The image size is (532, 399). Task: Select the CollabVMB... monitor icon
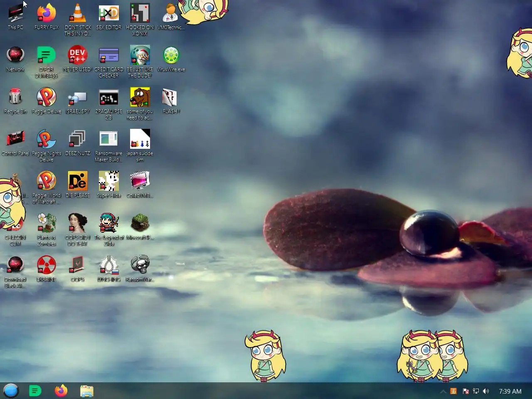pyautogui.click(x=140, y=185)
